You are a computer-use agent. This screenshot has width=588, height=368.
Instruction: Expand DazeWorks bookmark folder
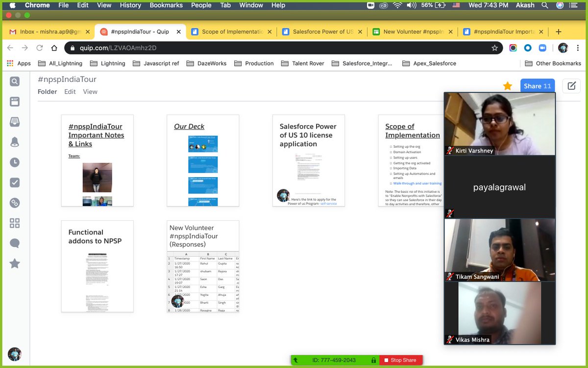click(x=206, y=63)
